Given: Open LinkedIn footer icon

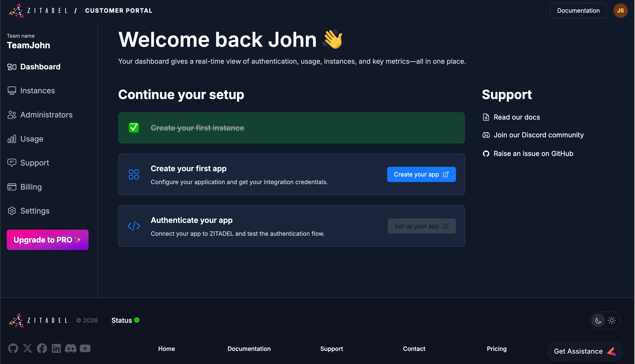Looking at the screenshot, I should coord(56,348).
